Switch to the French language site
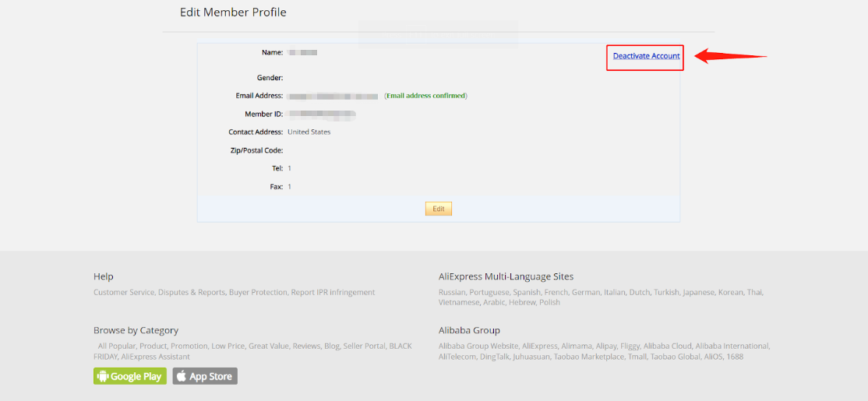Image resolution: width=868 pixels, height=401 pixels. (556, 292)
